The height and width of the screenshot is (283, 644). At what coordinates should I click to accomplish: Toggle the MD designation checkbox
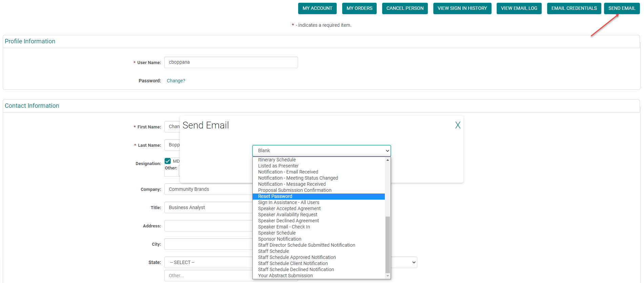(168, 161)
